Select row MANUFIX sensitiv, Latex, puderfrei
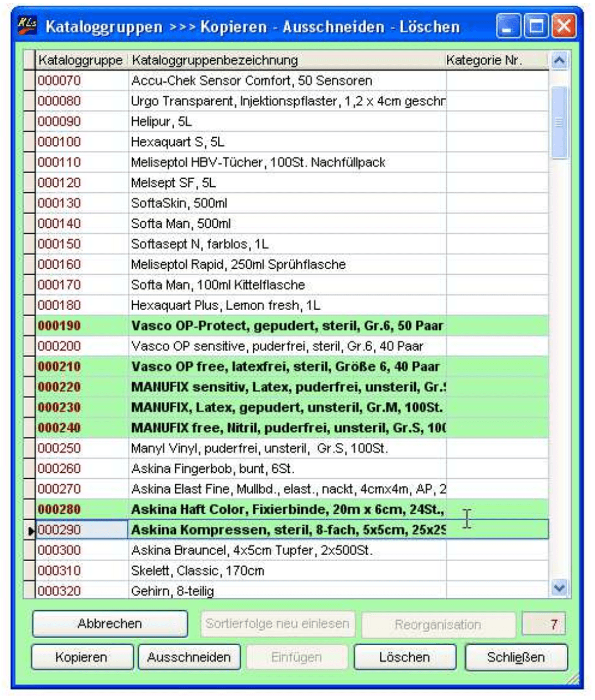The width and height of the screenshot is (595, 700). (x=286, y=388)
